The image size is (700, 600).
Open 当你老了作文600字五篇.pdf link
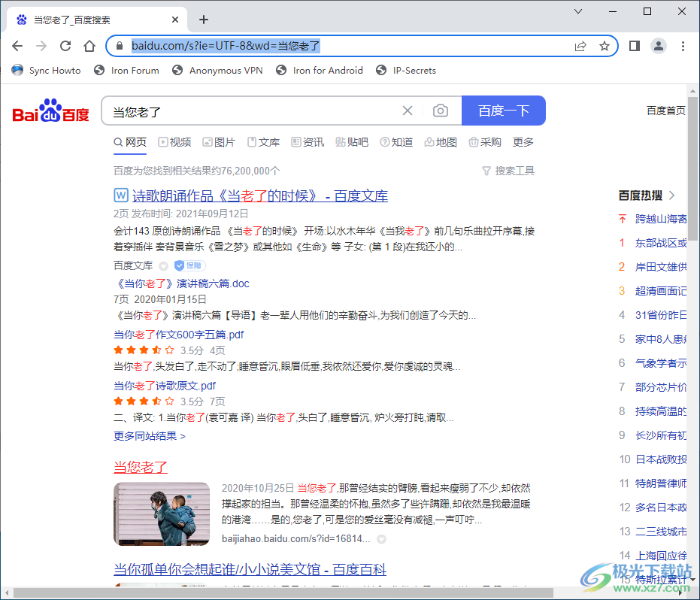[x=179, y=335]
